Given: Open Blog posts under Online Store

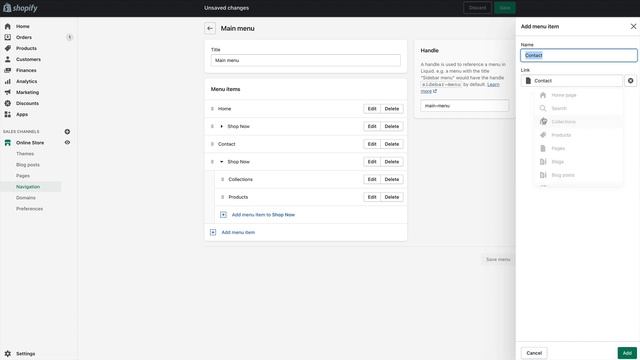Looking at the screenshot, I should tap(28, 164).
